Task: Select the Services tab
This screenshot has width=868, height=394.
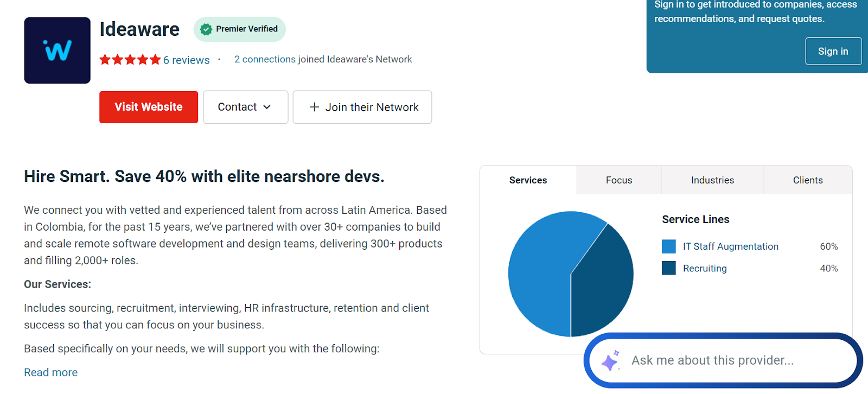Action: point(528,180)
